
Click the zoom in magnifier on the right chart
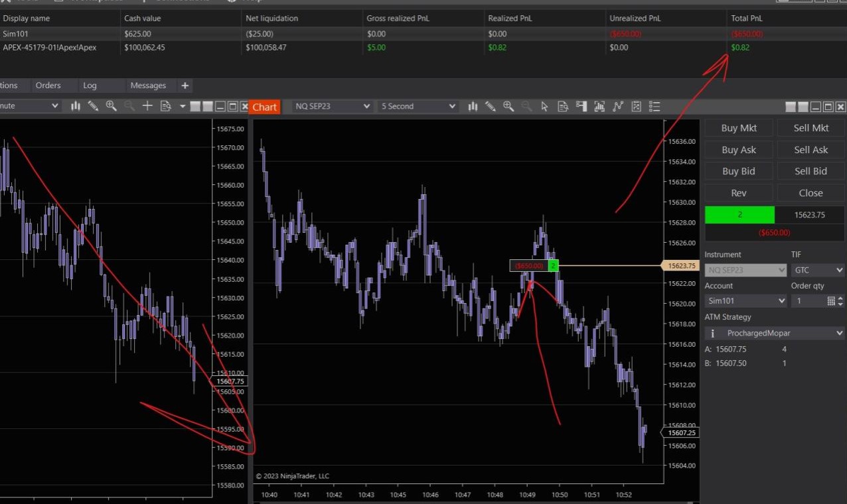point(508,106)
